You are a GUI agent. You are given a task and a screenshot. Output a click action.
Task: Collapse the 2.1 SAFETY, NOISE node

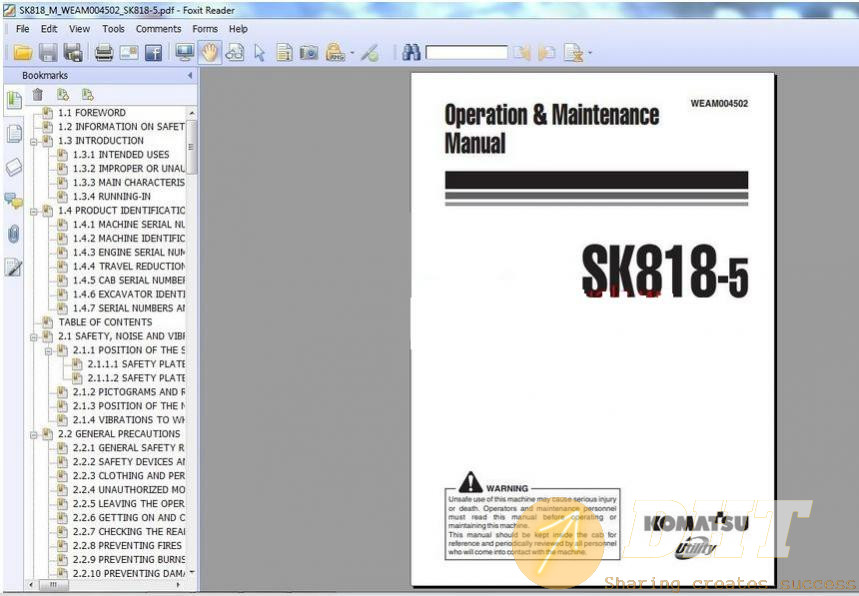(x=34, y=337)
